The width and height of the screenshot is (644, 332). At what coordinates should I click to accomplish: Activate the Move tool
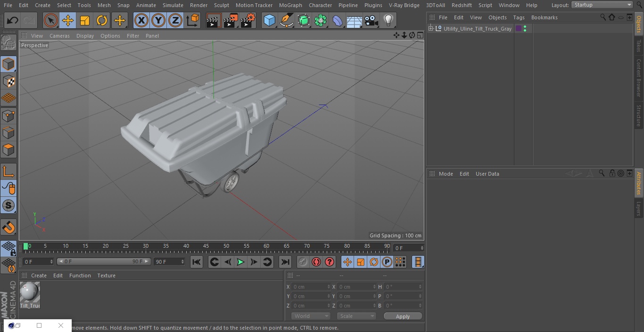pos(68,20)
